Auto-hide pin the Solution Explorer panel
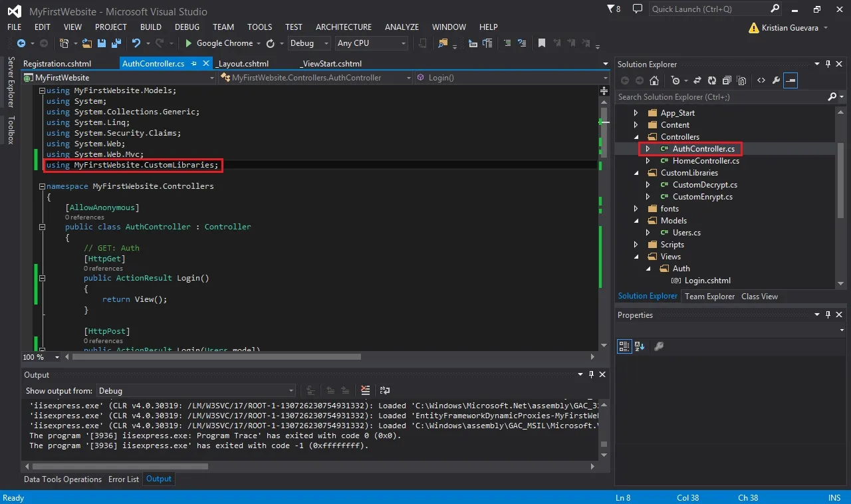Image resolution: width=851 pixels, height=504 pixels. tap(828, 64)
